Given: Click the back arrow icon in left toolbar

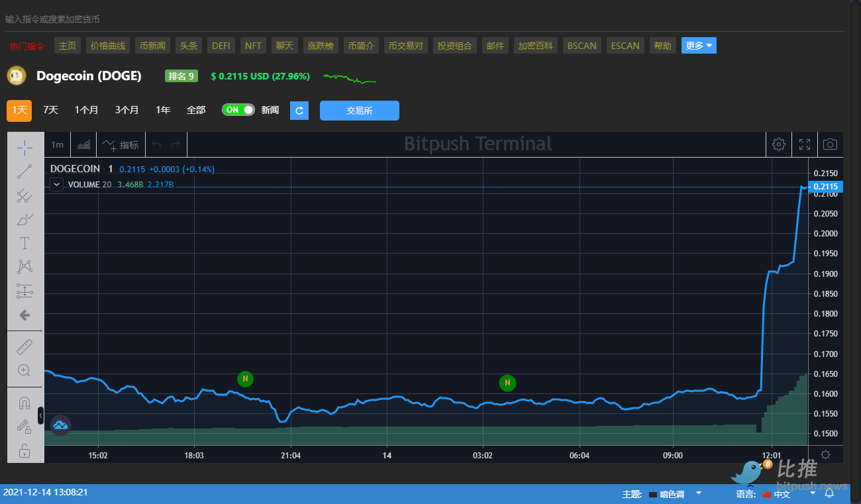Looking at the screenshot, I should (x=25, y=315).
